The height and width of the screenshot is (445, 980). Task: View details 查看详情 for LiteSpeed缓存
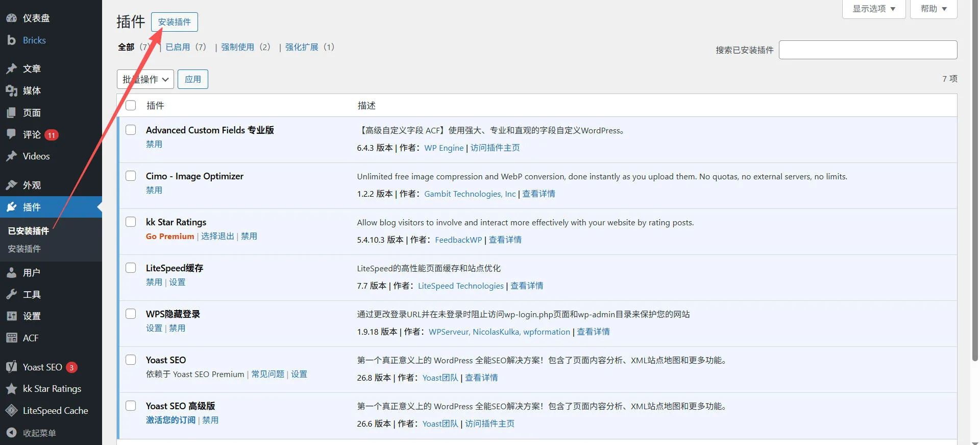coord(527,286)
